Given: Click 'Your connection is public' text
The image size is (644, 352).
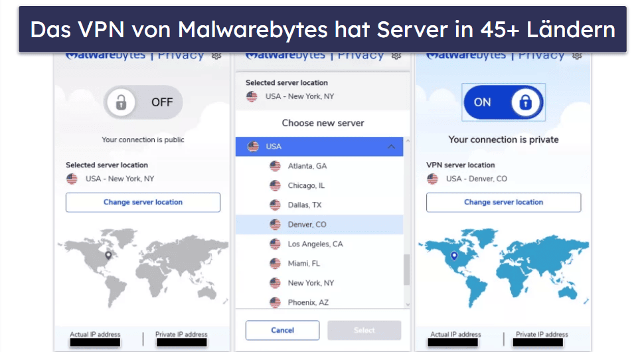Looking at the screenshot, I should [x=143, y=139].
